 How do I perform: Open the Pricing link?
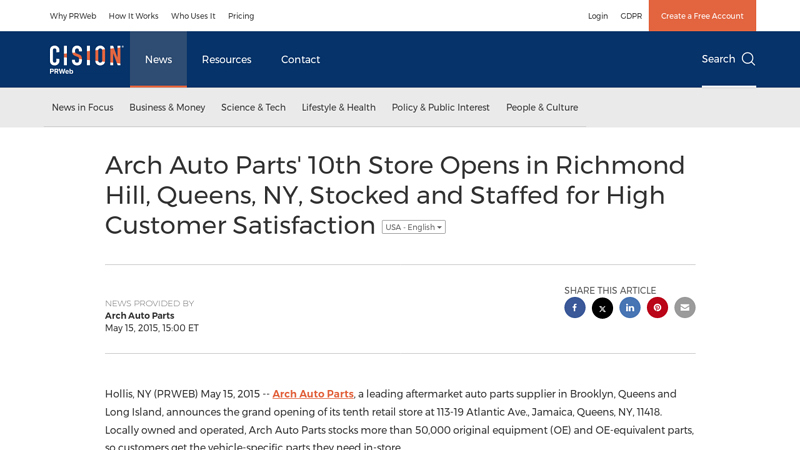pyautogui.click(x=241, y=16)
